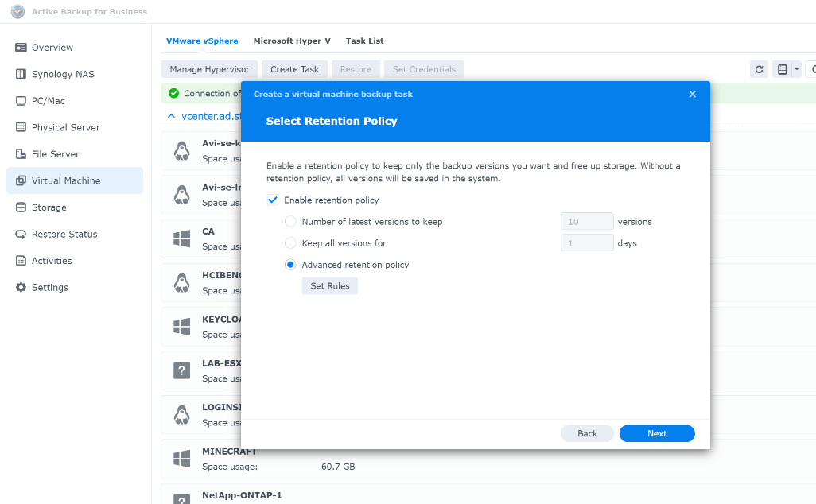This screenshot has height=504, width=816.
Task: Open the view options dropdown arrow
Action: point(795,69)
